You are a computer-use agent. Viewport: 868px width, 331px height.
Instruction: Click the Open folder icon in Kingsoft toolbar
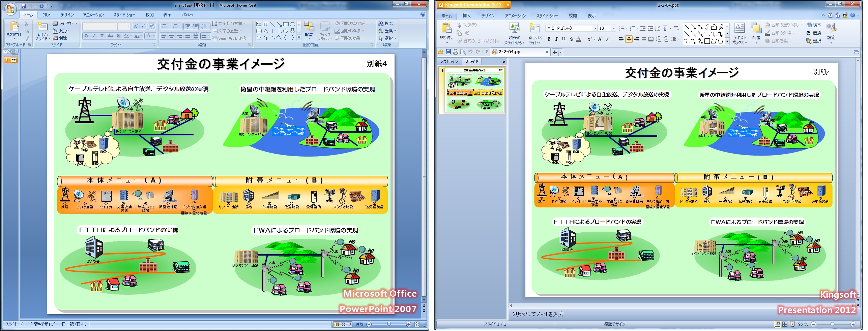(x=440, y=52)
